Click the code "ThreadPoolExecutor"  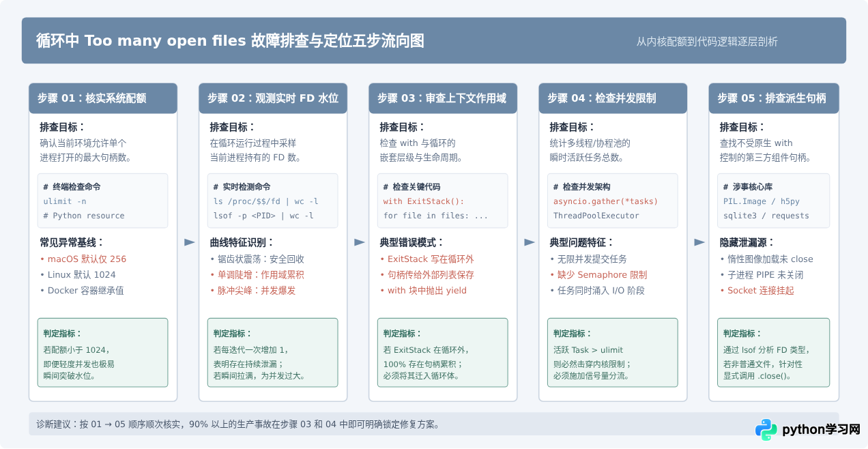pyautogui.click(x=596, y=216)
